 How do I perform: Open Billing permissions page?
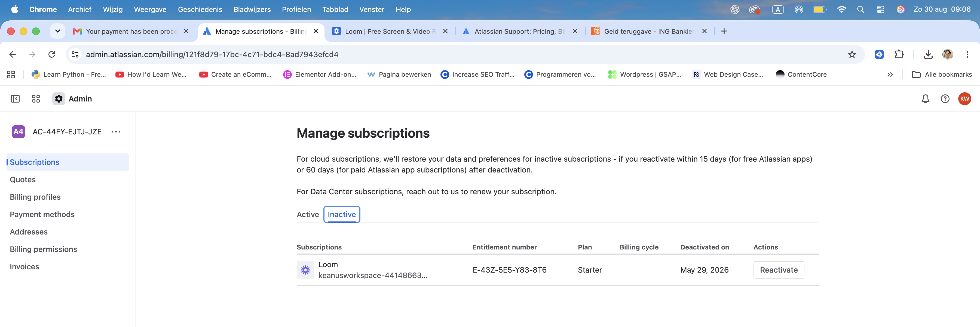coord(43,249)
